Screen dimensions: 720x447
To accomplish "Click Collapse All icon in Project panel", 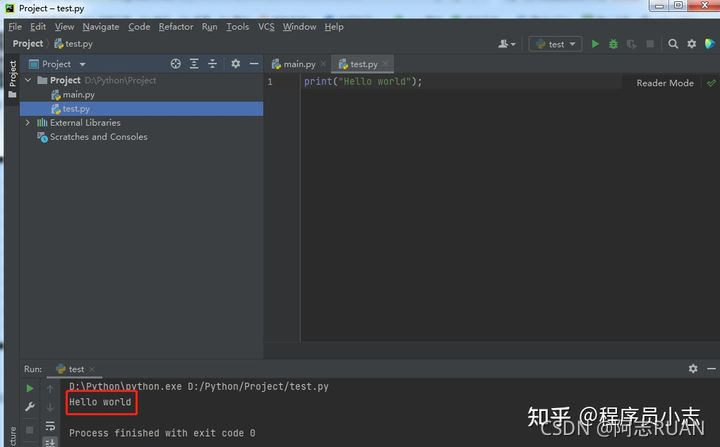I will pos(212,64).
